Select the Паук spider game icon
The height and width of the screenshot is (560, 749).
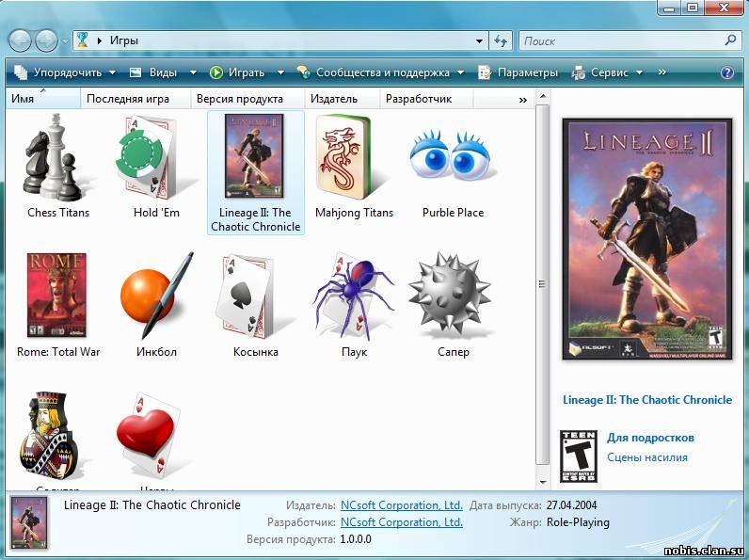(354, 295)
